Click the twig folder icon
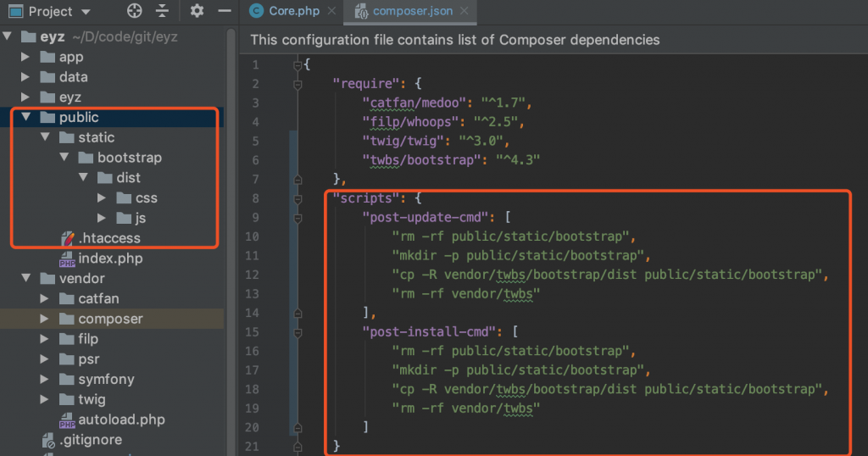This screenshot has width=868, height=456. [67, 399]
